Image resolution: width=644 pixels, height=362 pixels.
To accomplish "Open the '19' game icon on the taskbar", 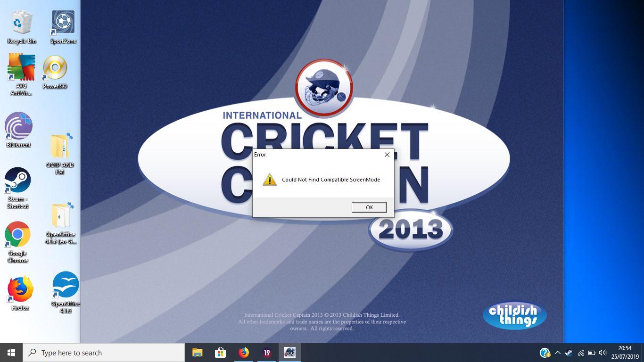I will pos(266,353).
